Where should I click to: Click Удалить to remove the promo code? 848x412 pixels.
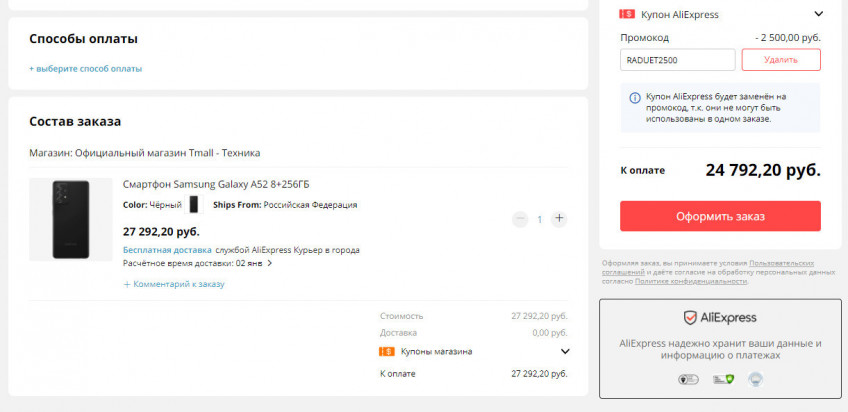[x=780, y=60]
